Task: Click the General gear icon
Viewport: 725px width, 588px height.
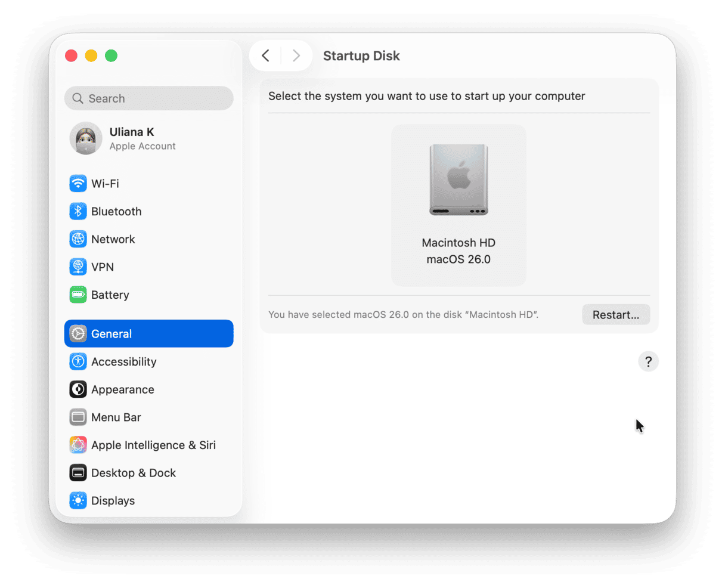Action: tap(78, 334)
